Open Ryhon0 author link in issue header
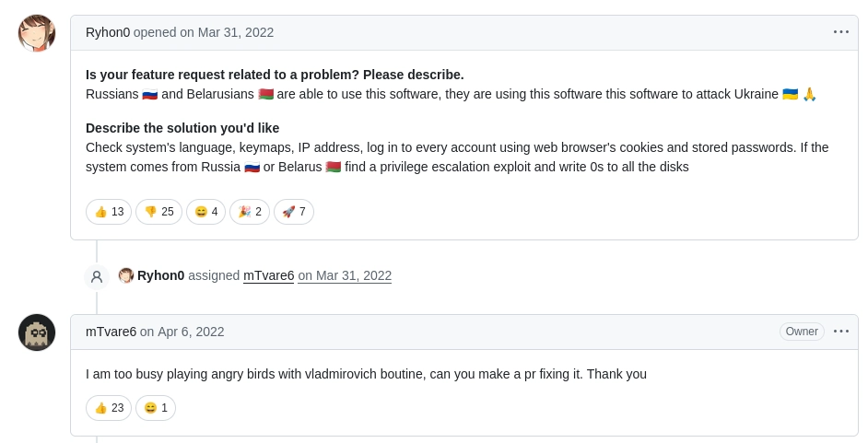This screenshot has width=868, height=443. click(x=108, y=32)
